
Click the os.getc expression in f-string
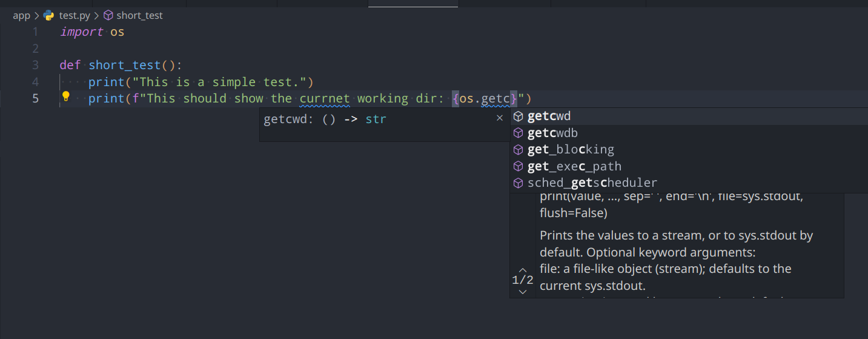pyautogui.click(x=485, y=98)
